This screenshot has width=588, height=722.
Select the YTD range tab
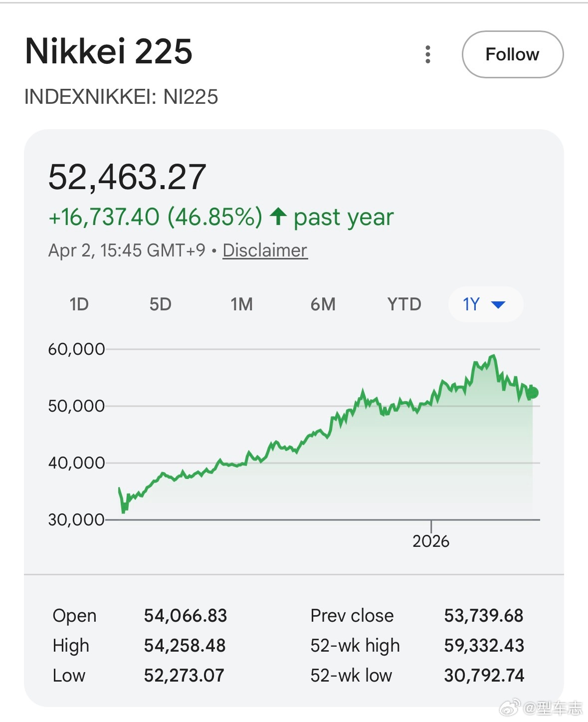point(404,304)
